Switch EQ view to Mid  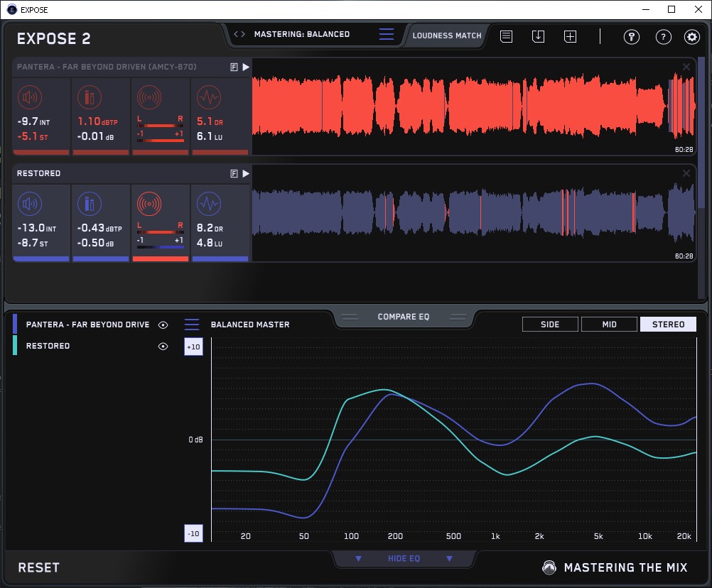coord(609,325)
